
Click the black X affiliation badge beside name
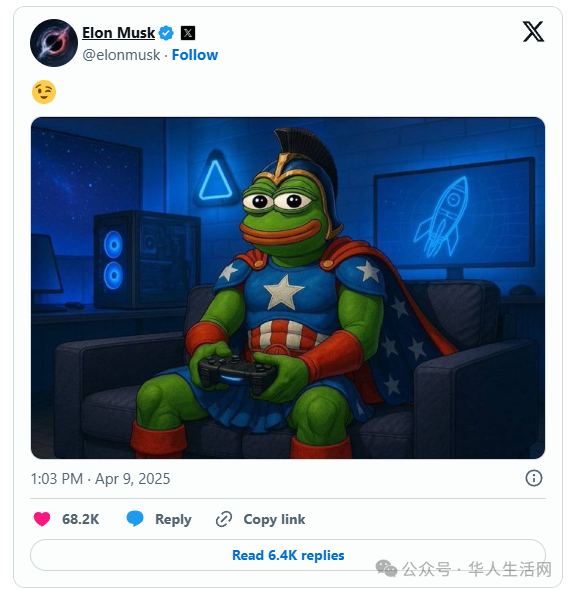click(188, 33)
